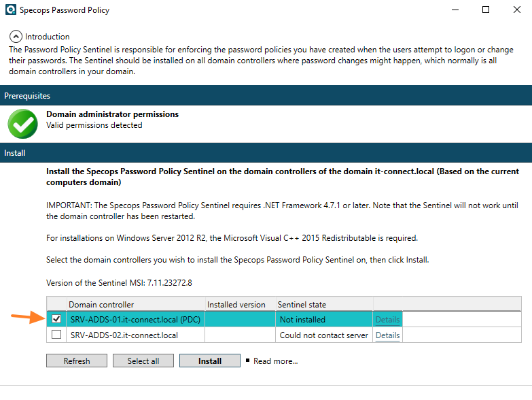Open Details for SRV-ADDS-01
This screenshot has width=532, height=400.
click(387, 320)
